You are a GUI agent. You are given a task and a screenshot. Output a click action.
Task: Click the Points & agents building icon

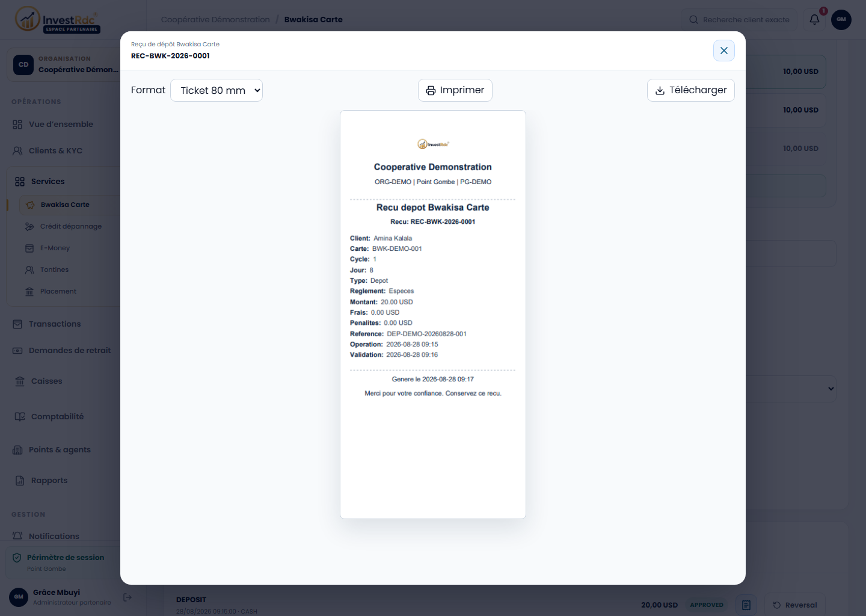pos(17,449)
